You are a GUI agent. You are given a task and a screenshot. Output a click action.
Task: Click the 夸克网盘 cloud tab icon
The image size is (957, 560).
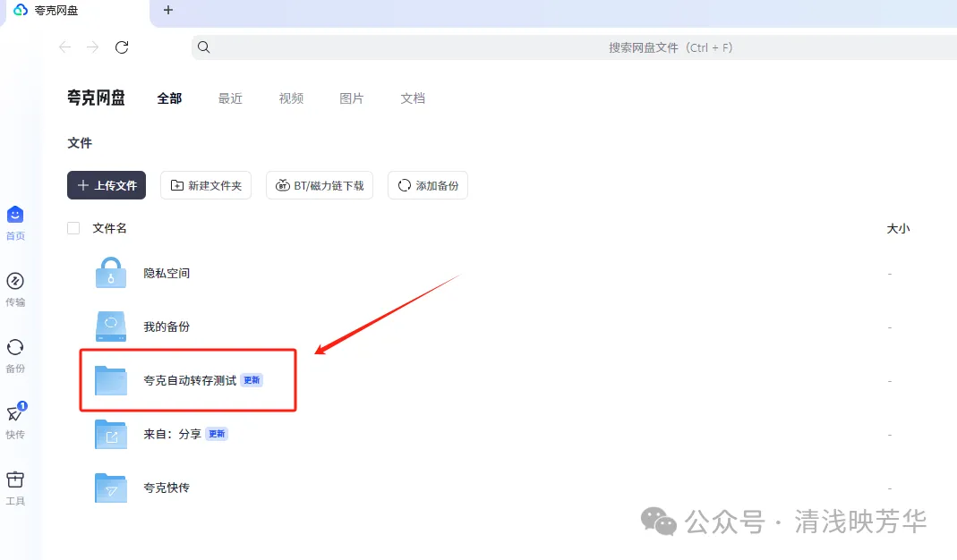coord(21,11)
